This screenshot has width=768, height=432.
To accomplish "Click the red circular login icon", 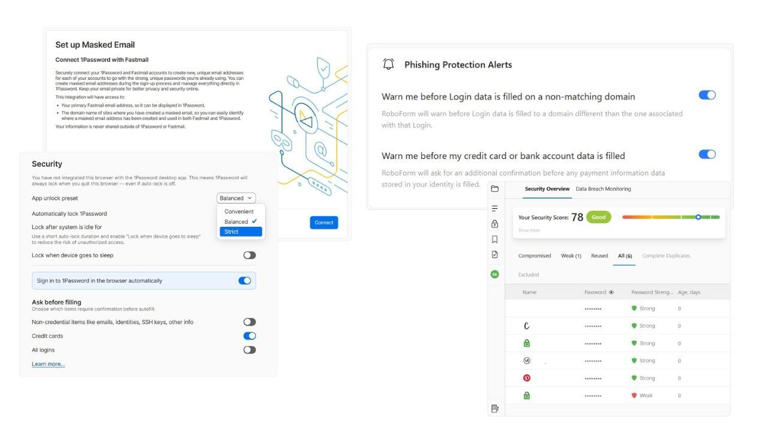I will click(x=527, y=378).
